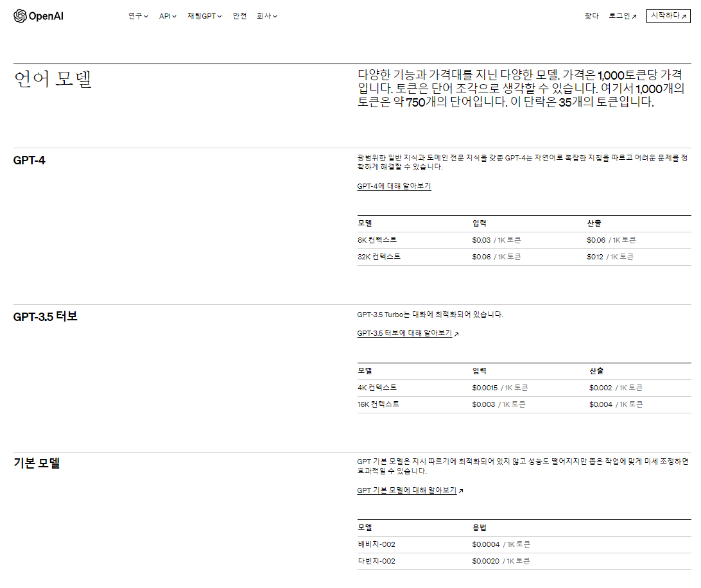This screenshot has width=701, height=588.
Task: Select the $0.002 output price
Action: [x=600, y=388]
